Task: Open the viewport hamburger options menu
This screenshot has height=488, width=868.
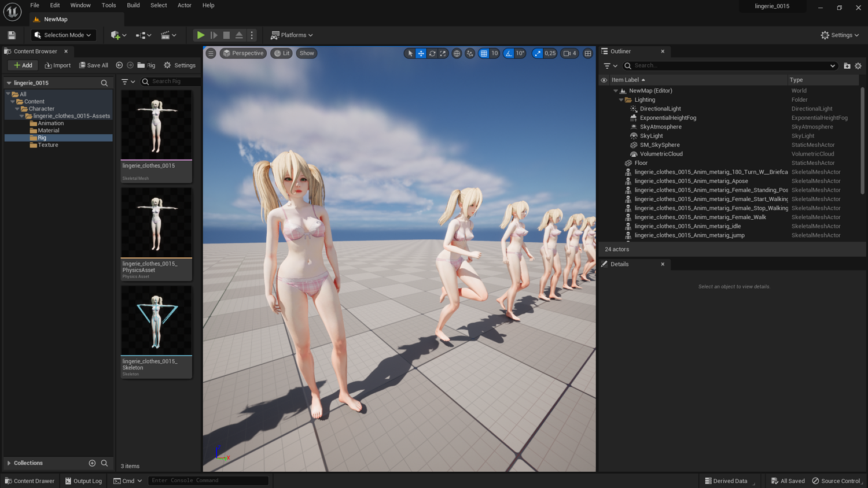Action: pos(211,53)
